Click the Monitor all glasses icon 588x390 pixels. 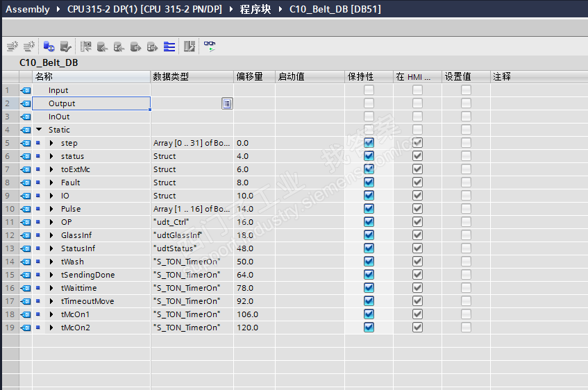point(210,46)
